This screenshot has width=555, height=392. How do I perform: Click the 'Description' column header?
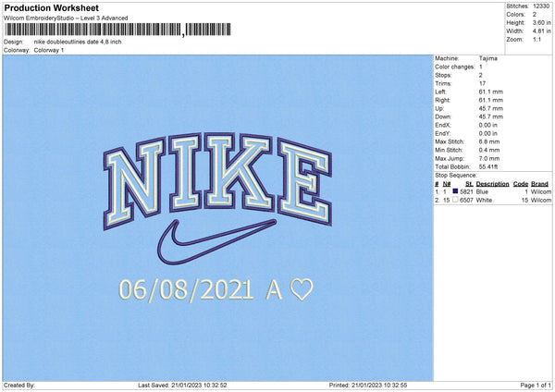pos(492,184)
